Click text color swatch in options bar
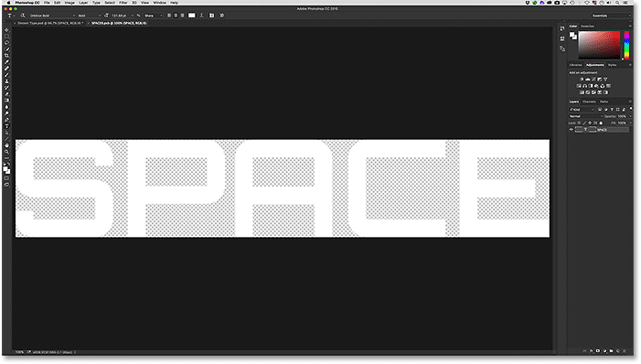The image size is (641, 364). click(x=192, y=16)
